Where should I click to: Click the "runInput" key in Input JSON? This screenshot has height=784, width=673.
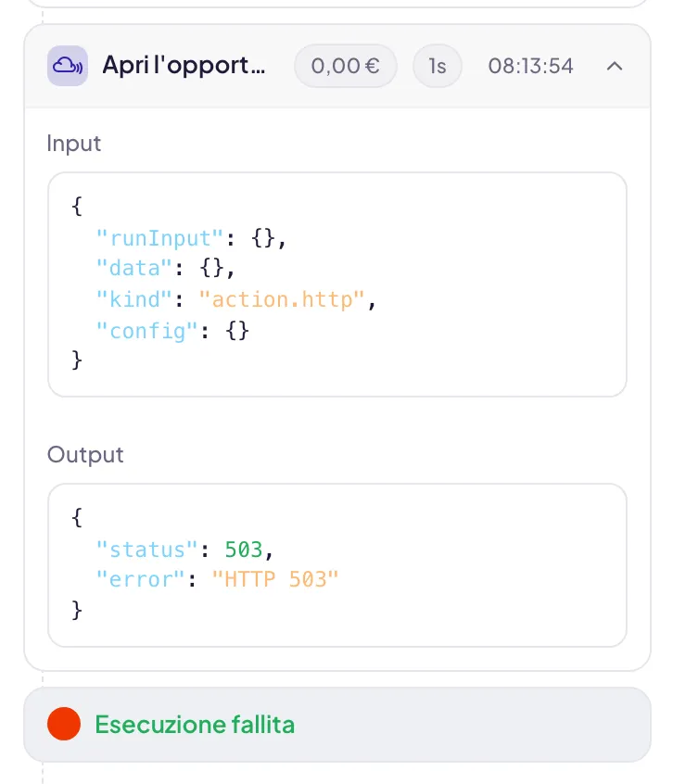pyautogui.click(x=159, y=238)
